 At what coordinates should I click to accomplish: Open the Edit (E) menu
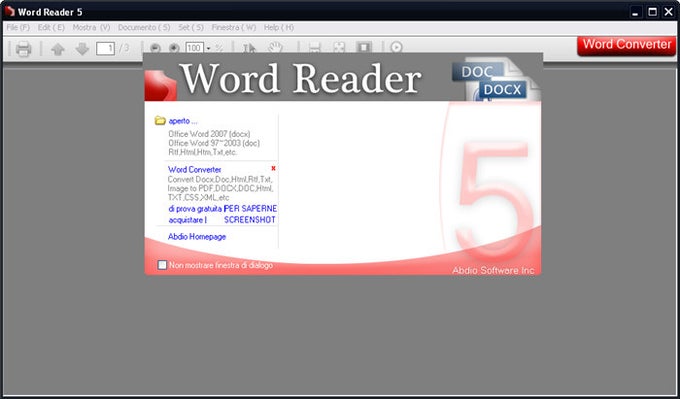click(x=51, y=27)
